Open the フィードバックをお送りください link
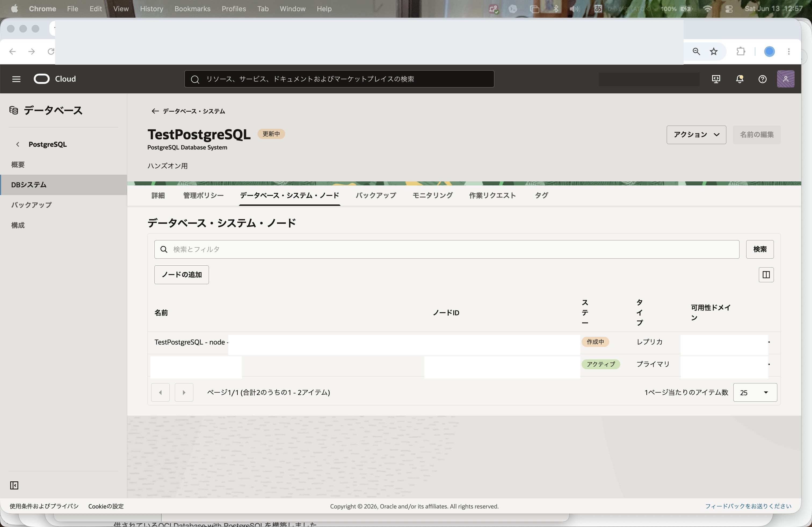Image resolution: width=812 pixels, height=527 pixels. [748, 506]
